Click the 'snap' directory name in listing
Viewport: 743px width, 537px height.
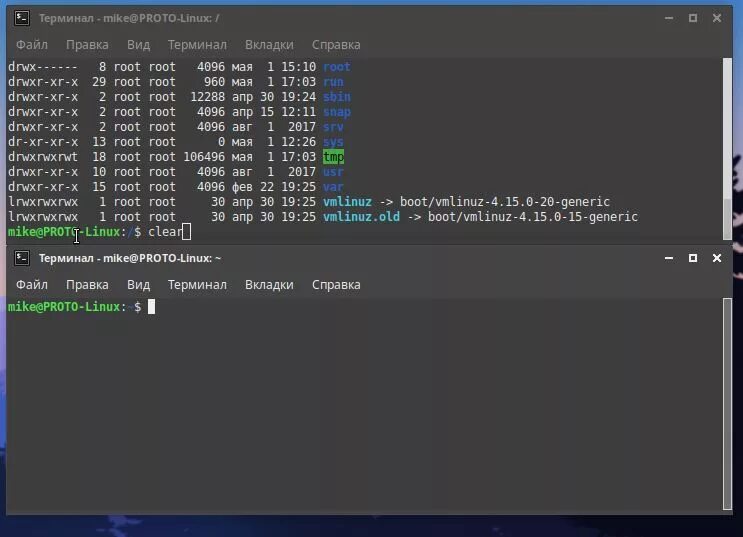pyautogui.click(x=337, y=112)
